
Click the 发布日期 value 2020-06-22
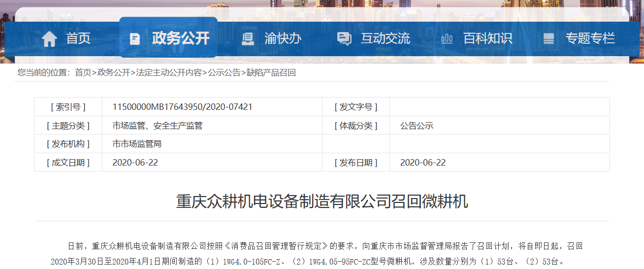pyautogui.click(x=423, y=163)
